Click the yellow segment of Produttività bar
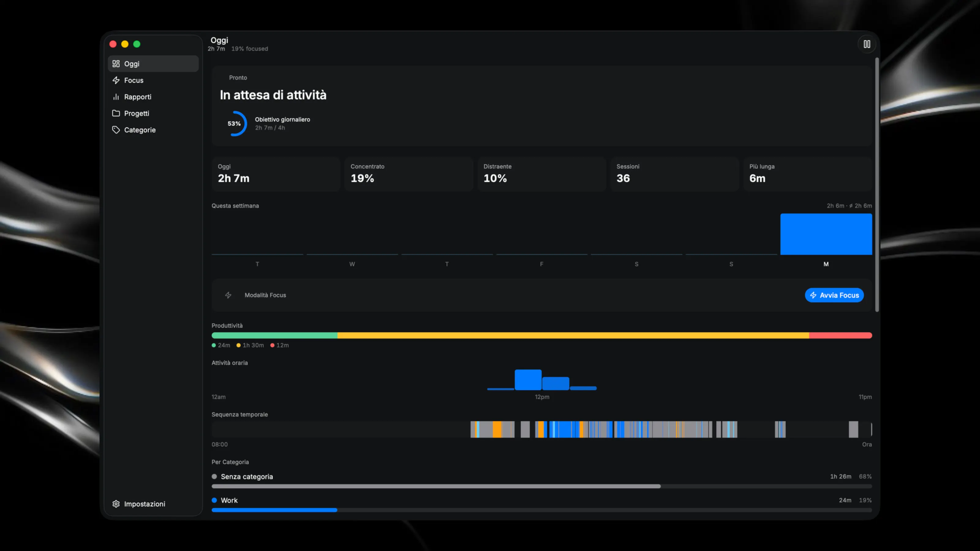The height and width of the screenshot is (551, 980). point(573,335)
